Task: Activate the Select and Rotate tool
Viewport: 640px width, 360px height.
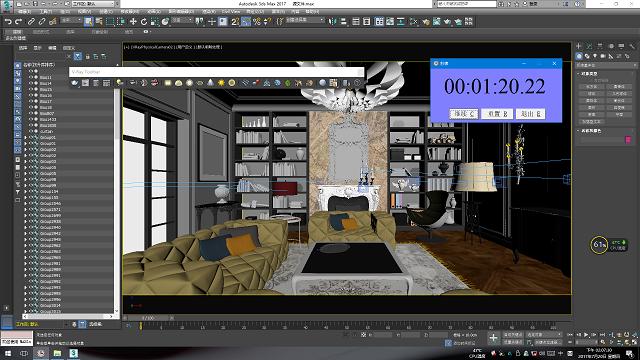Action: click(x=144, y=22)
